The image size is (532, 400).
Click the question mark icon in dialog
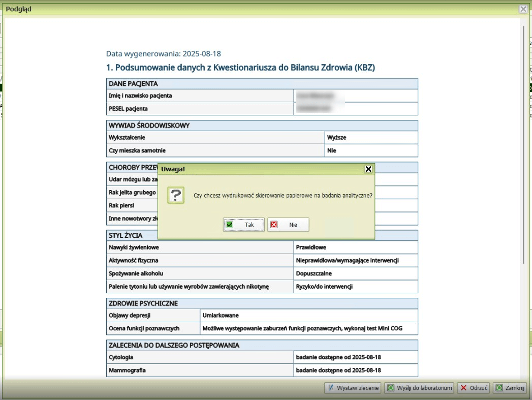point(176,195)
